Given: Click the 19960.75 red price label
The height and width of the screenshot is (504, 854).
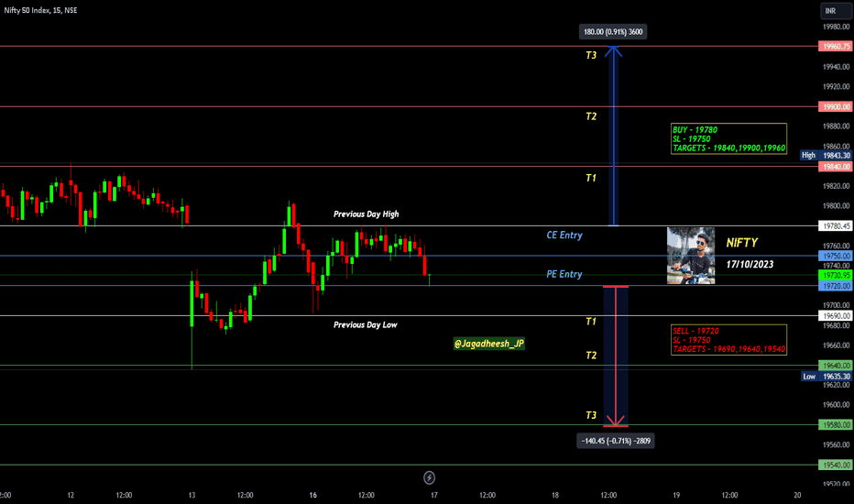Looking at the screenshot, I should point(836,47).
